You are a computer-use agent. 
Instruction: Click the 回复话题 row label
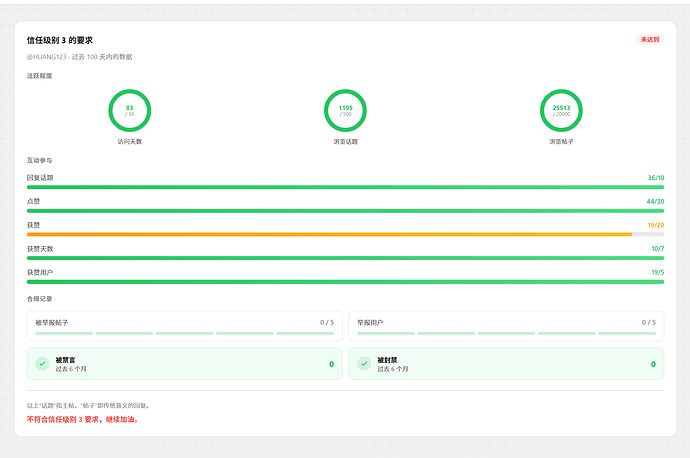click(40, 178)
